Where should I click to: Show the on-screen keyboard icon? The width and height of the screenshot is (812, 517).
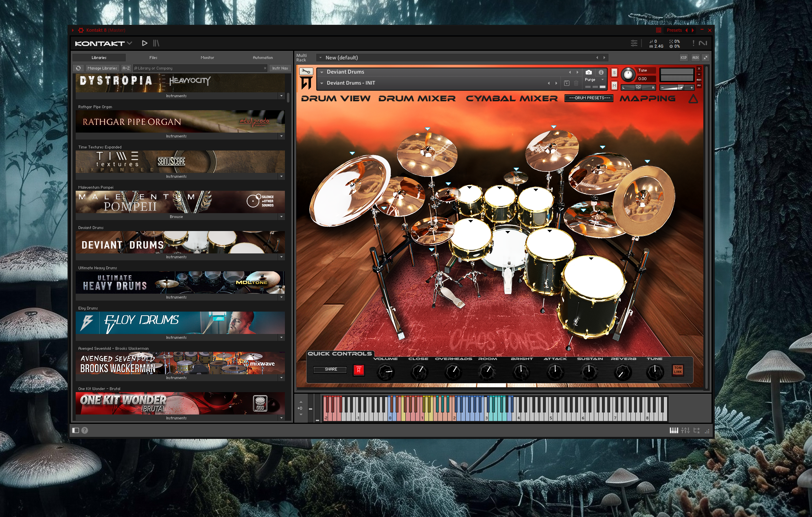click(674, 430)
